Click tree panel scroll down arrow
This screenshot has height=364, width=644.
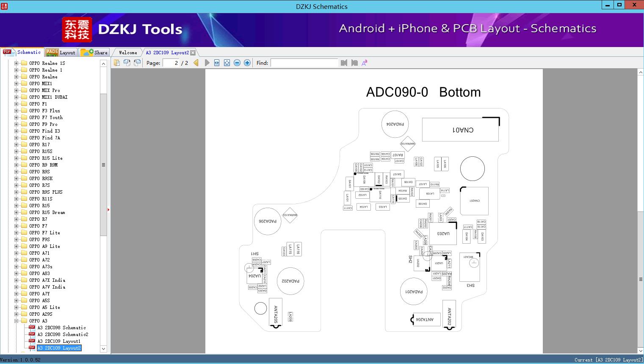pyautogui.click(x=103, y=349)
